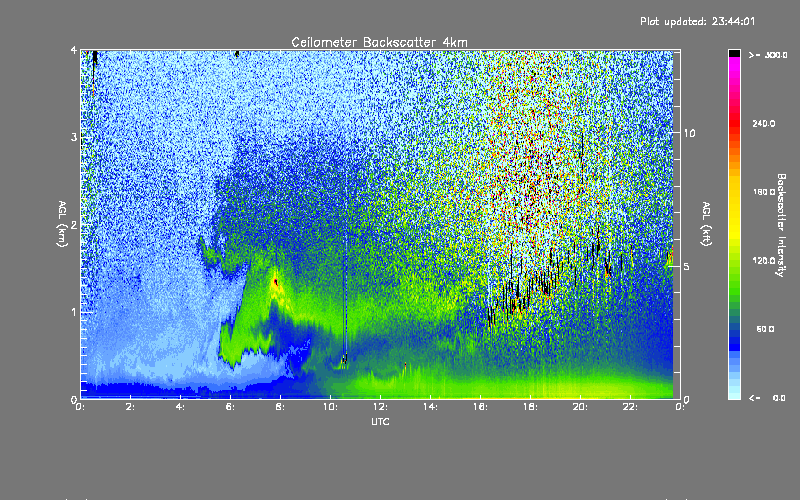Click the 'Backscatter Intensity' colorbar label
This screenshot has width=800, height=500.
(781, 225)
